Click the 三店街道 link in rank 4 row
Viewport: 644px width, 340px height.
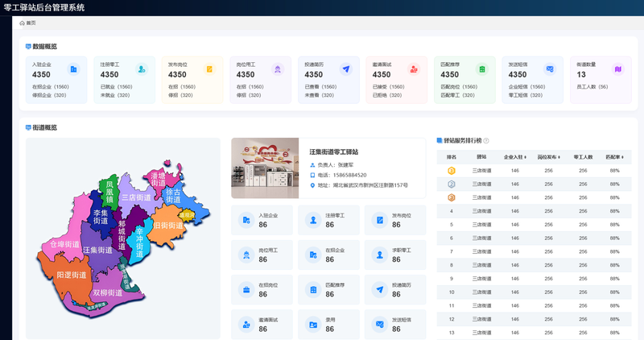click(481, 211)
